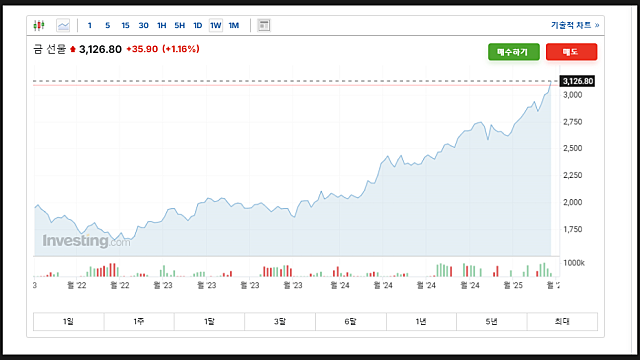
Task: Set chart interval to 5 minutes
Action: pos(107,25)
